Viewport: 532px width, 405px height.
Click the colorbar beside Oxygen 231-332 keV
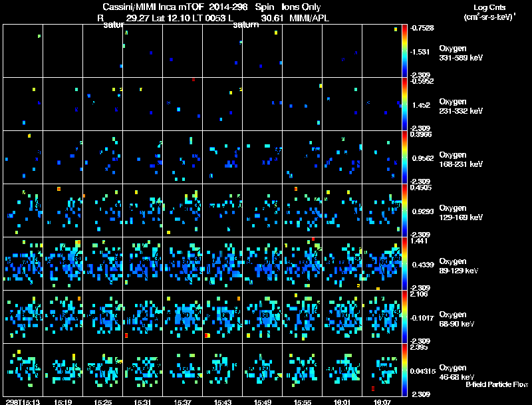[404, 104]
